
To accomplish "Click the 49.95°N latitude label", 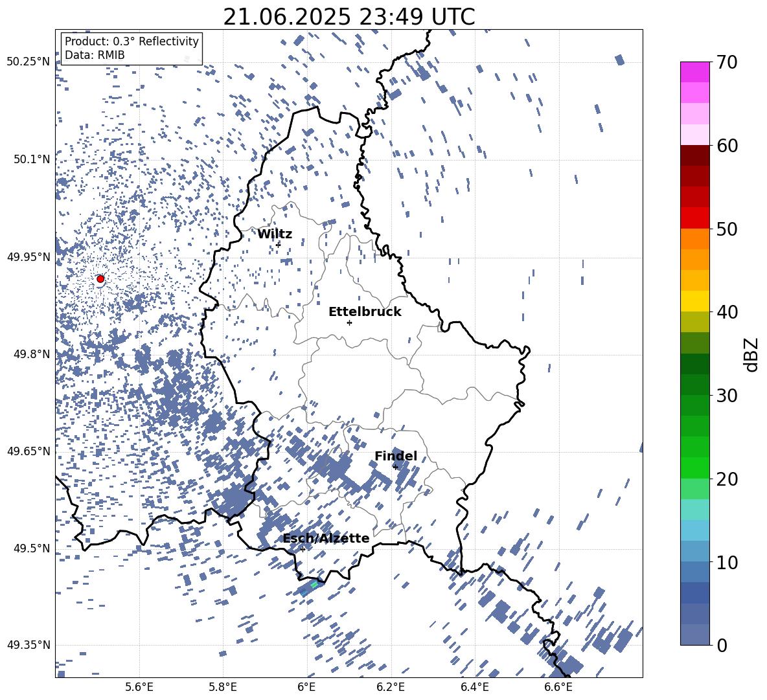I will [x=29, y=256].
